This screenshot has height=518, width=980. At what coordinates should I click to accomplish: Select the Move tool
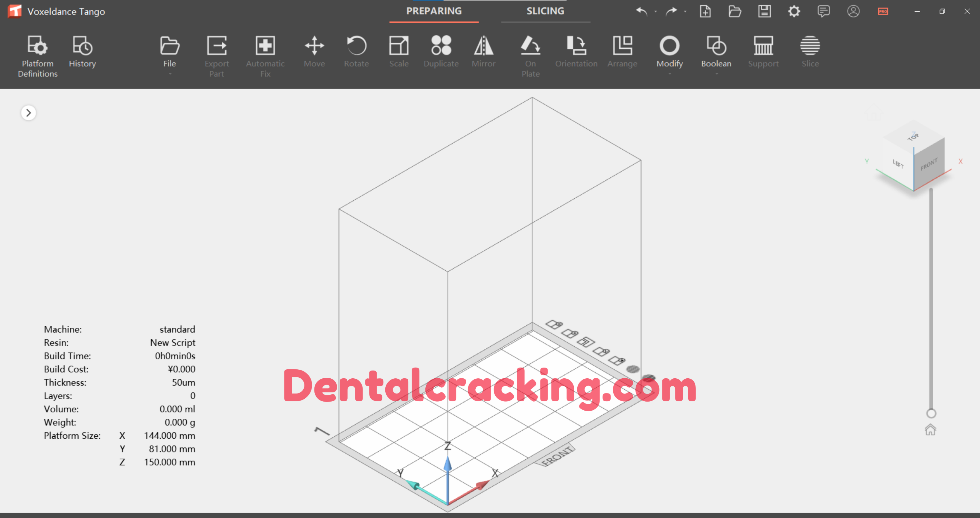(x=314, y=52)
